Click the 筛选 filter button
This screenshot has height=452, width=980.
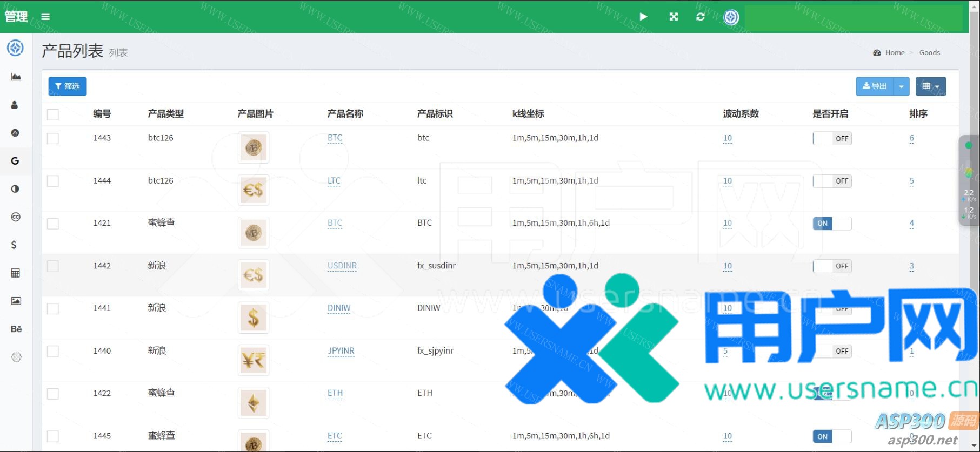68,86
